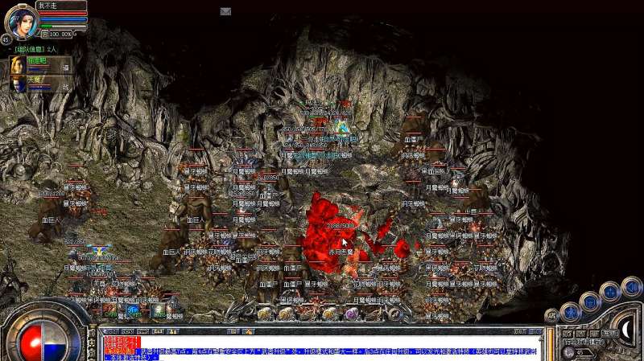Screen dimensions: 644x361
Task: Click the red announcement text in chat
Action: pos(122,345)
